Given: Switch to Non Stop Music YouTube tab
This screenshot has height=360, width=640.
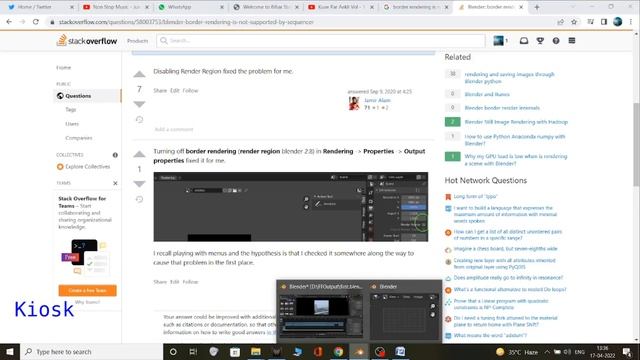Looking at the screenshot, I should [115, 7].
